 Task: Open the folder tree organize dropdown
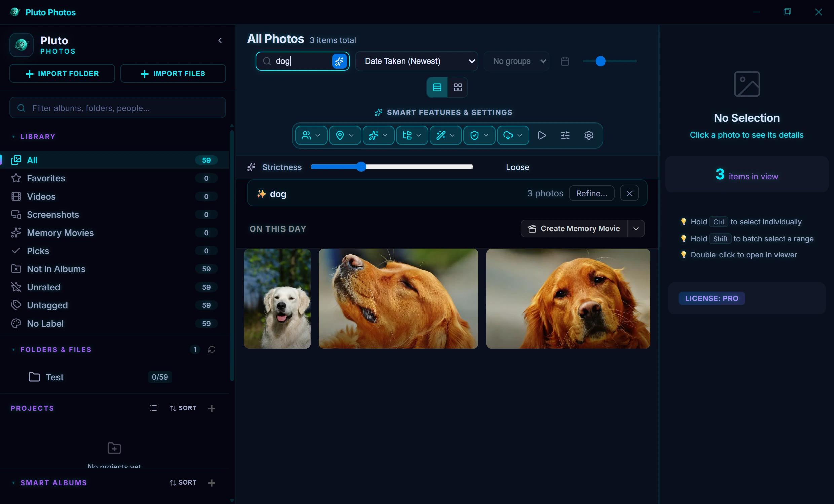(x=412, y=135)
